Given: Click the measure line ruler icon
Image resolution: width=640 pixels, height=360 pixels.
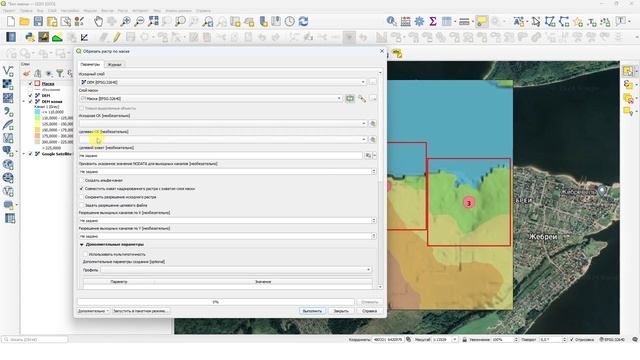Looking at the screenshot, I should 464,22.
